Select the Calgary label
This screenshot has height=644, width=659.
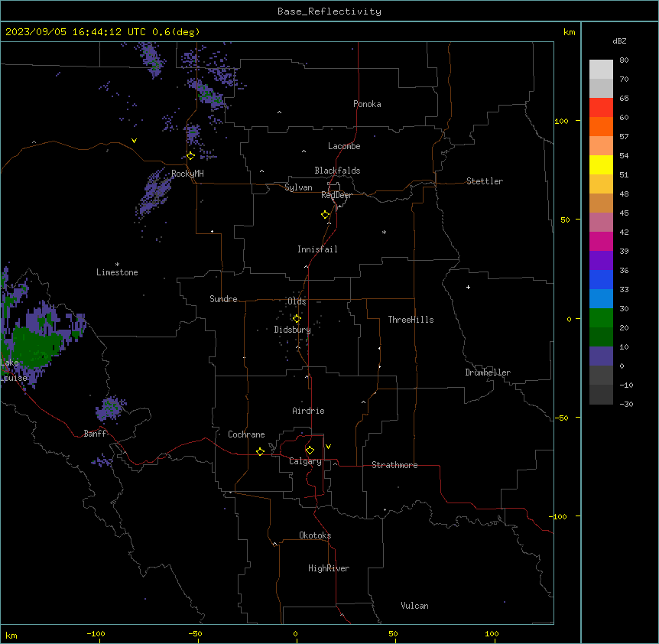pos(305,461)
